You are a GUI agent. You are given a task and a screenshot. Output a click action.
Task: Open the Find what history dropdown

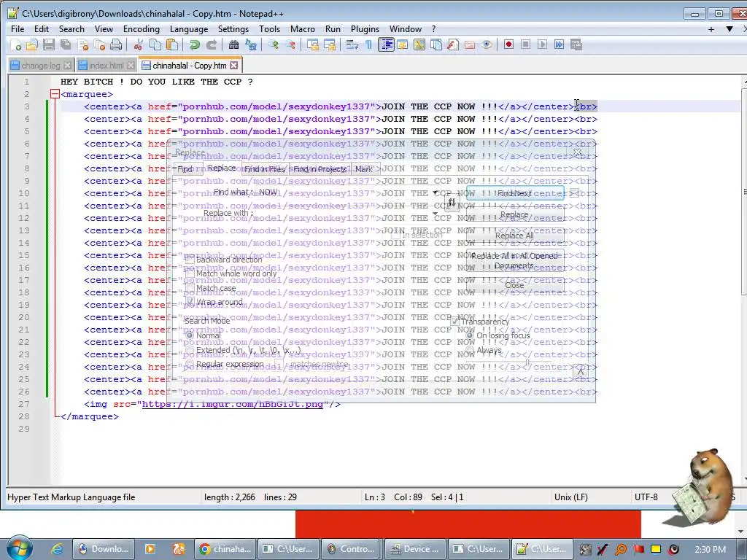[435, 192]
